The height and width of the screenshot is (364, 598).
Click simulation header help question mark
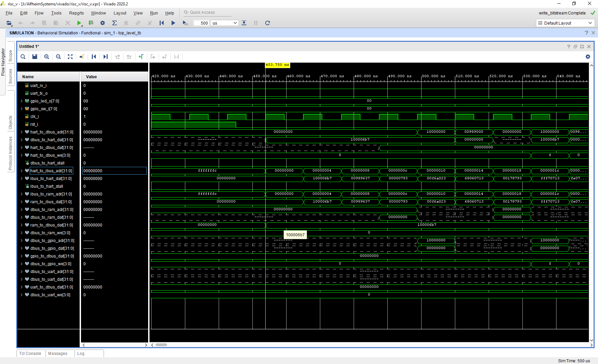(x=587, y=33)
